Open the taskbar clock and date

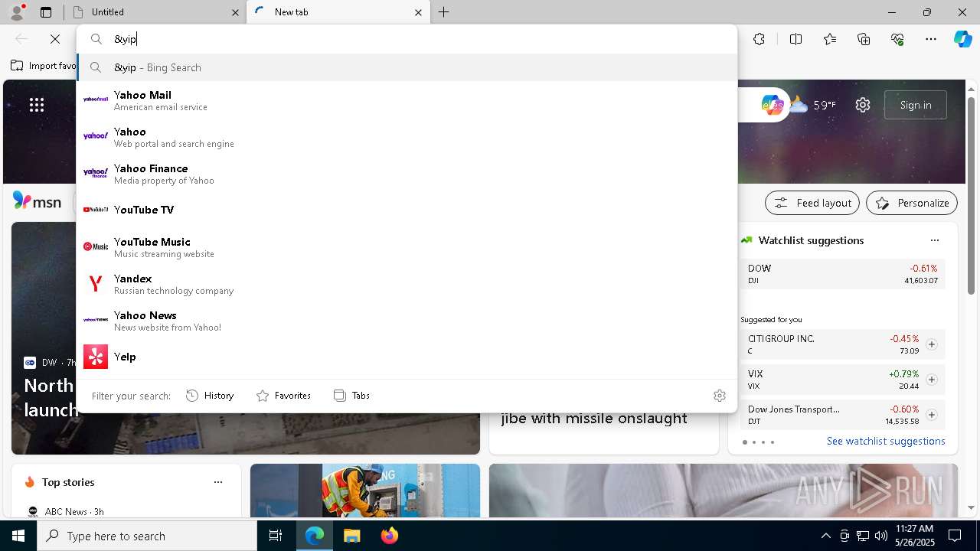click(x=914, y=536)
